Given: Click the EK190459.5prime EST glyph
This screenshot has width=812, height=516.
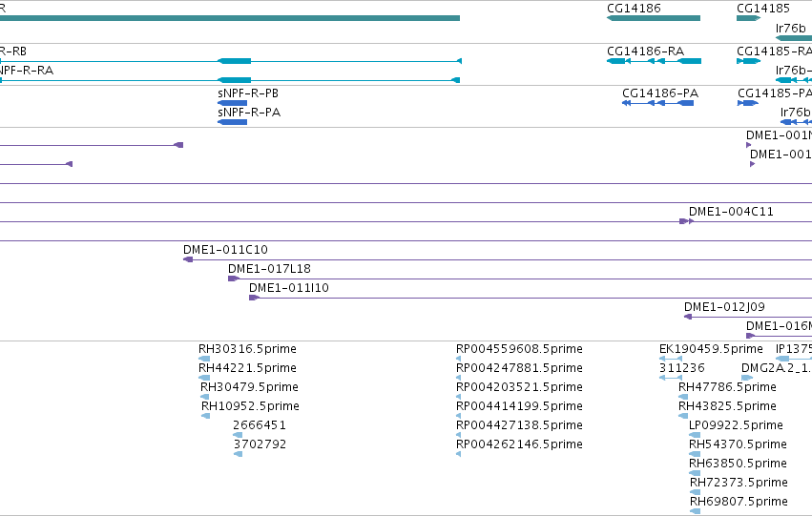Looking at the screenshot, I should point(671,359).
